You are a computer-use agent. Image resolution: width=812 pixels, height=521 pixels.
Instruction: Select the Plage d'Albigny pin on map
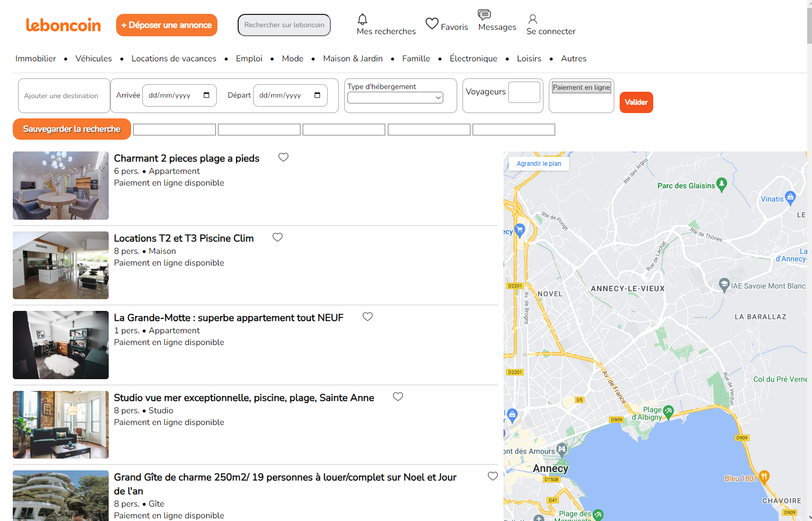[x=668, y=411]
